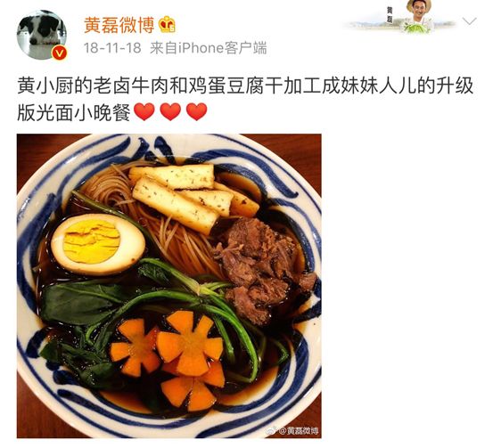Click the @黄磊微博 watermark on photo

coord(299,430)
